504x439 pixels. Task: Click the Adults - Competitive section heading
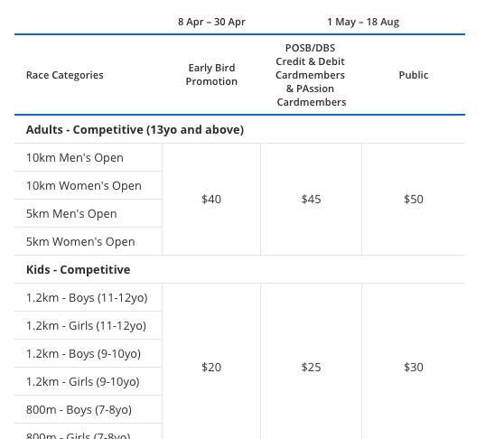coord(135,129)
